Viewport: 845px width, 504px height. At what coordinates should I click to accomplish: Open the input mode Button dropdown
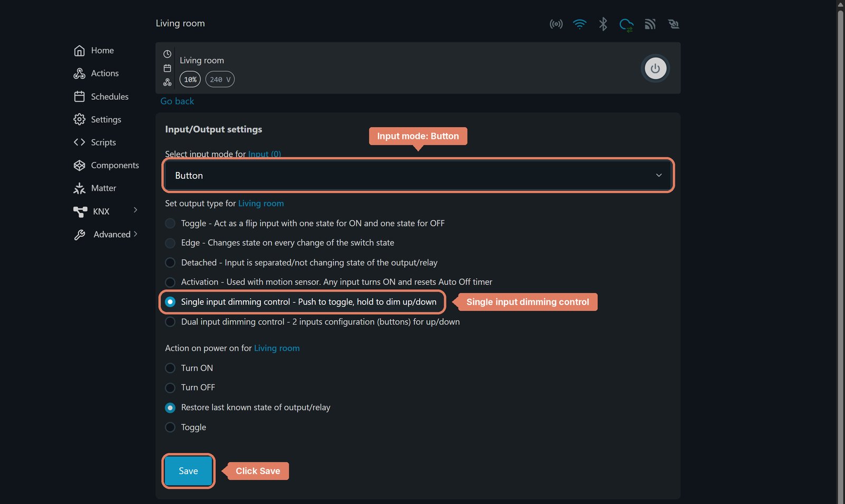click(418, 175)
